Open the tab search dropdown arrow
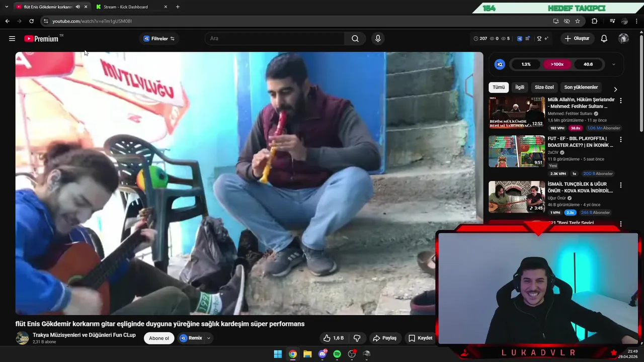644x362 pixels. [x=7, y=7]
